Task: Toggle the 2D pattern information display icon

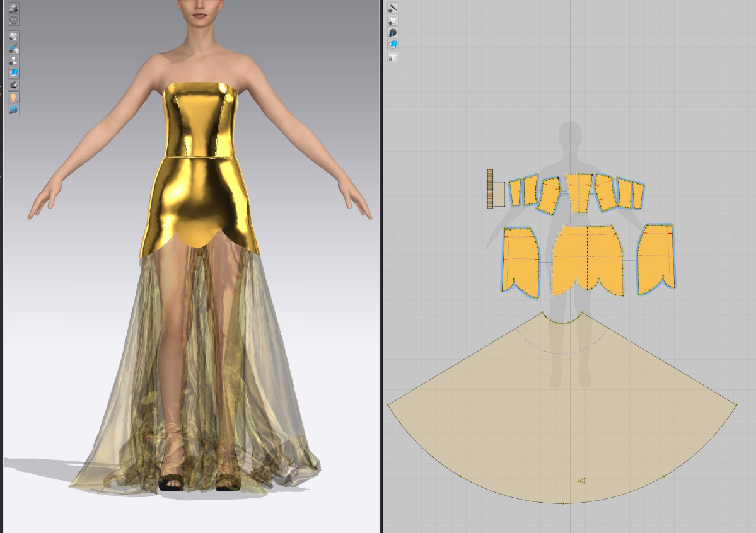Action: click(393, 32)
